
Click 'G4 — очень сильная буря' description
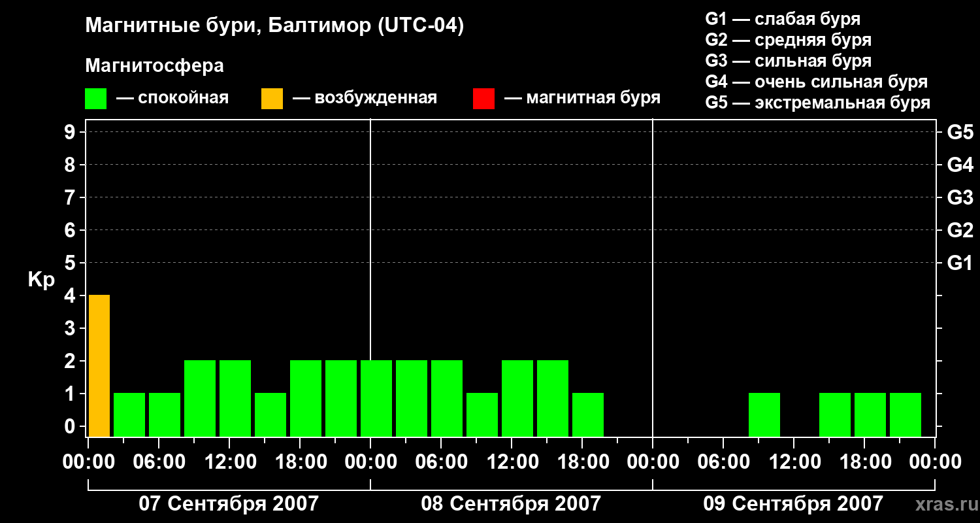tap(816, 82)
